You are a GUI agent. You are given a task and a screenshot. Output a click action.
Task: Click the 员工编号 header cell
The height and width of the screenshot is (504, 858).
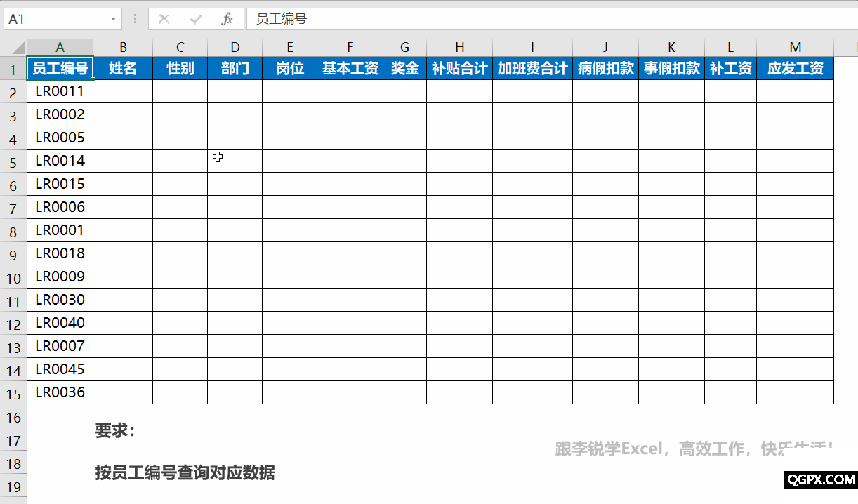point(60,68)
